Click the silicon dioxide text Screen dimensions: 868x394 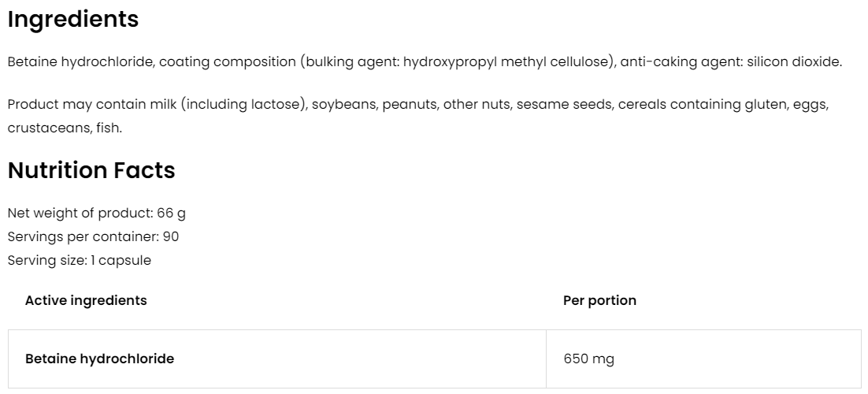[792, 61]
